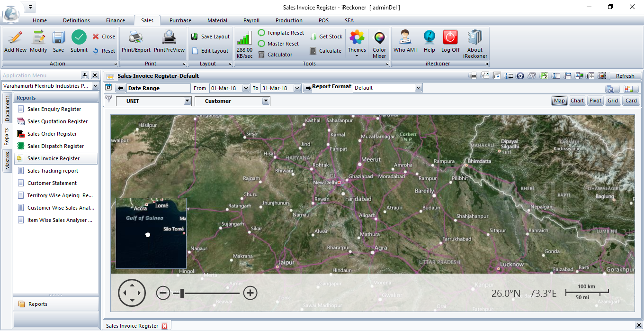
Task: Select Customer Statement report in the list
Action: [52, 183]
